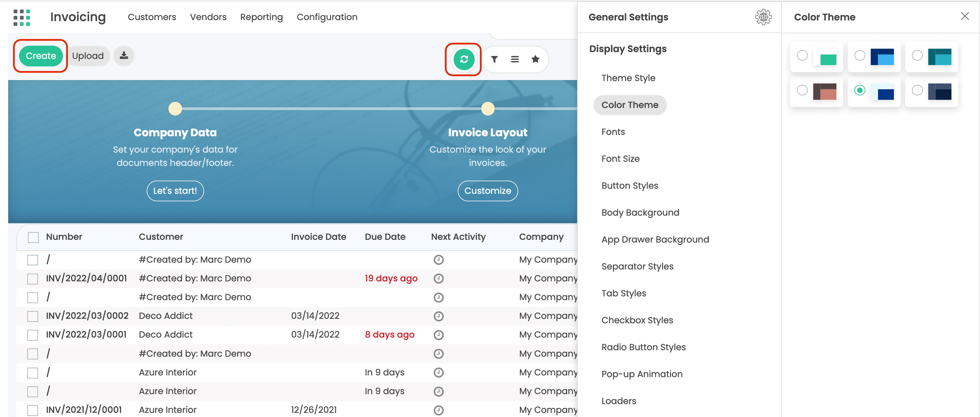Close the Color Theme panel
980x417 pixels.
[x=964, y=16]
